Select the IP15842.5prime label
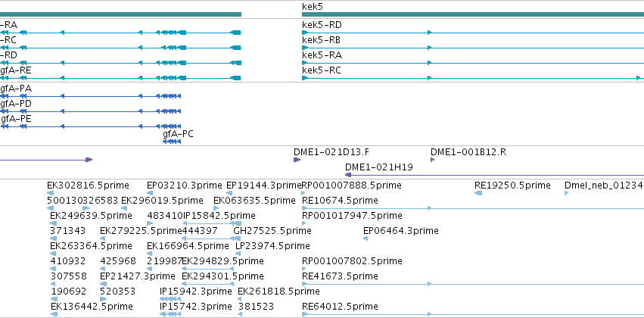The image size is (644, 318). tap(219, 216)
